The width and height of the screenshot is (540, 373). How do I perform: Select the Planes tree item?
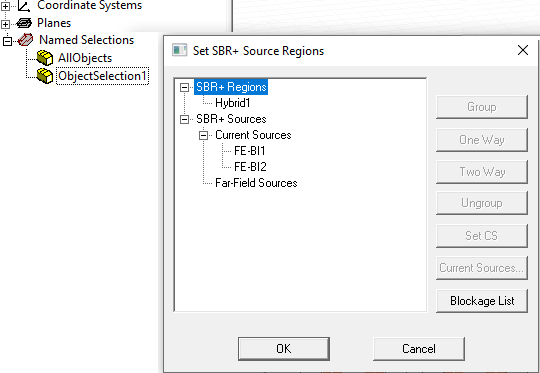(x=54, y=23)
